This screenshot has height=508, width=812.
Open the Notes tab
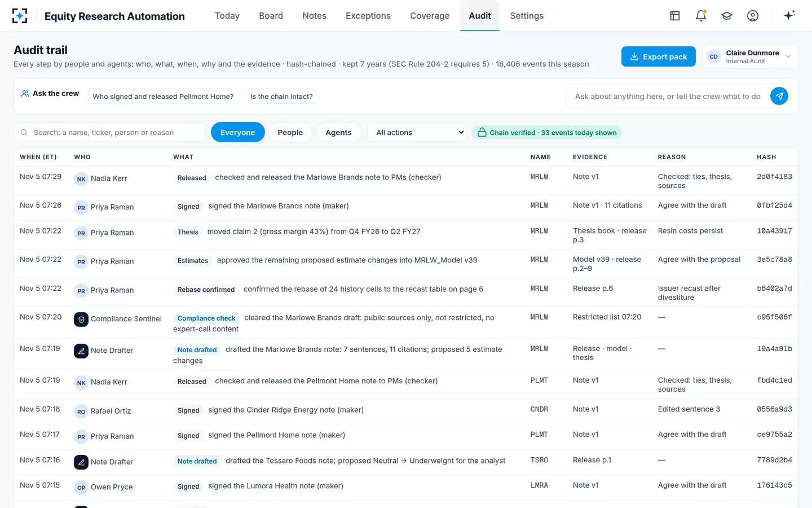(315, 16)
